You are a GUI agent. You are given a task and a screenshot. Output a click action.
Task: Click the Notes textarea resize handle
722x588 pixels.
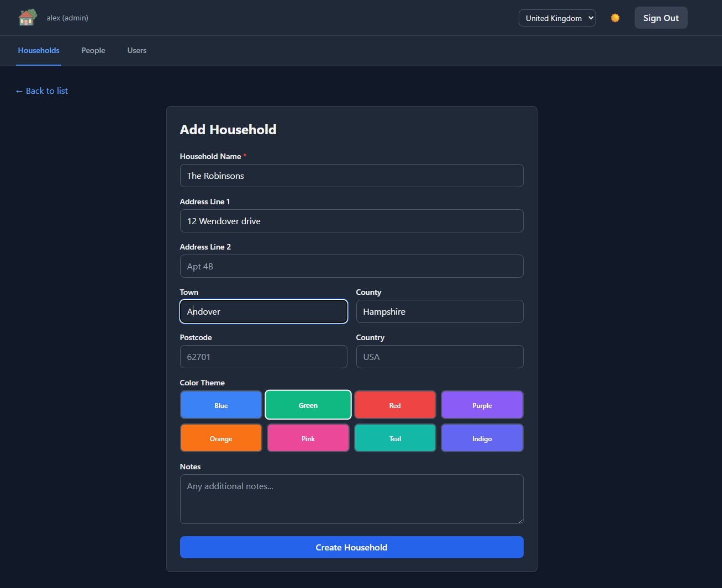click(x=520, y=520)
